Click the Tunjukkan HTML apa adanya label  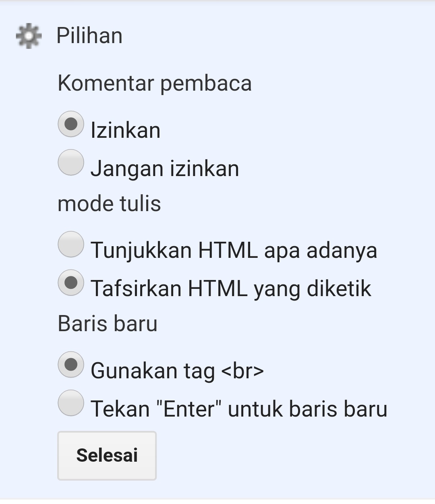(234, 250)
